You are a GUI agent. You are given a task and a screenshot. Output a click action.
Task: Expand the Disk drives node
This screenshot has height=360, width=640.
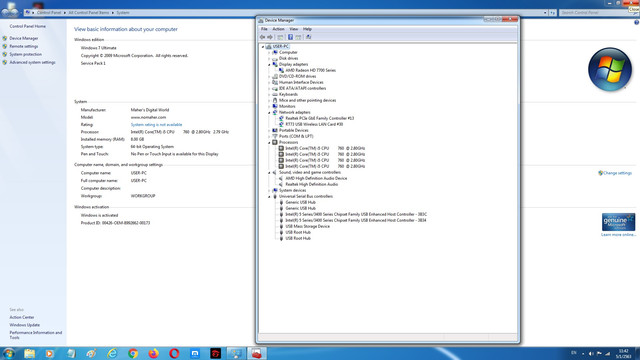click(x=269, y=58)
